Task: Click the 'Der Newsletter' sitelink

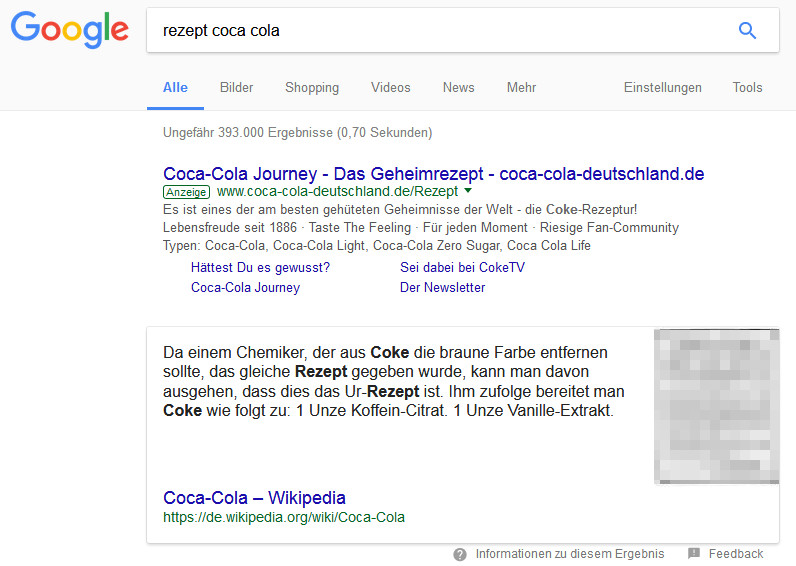Action: [442, 287]
